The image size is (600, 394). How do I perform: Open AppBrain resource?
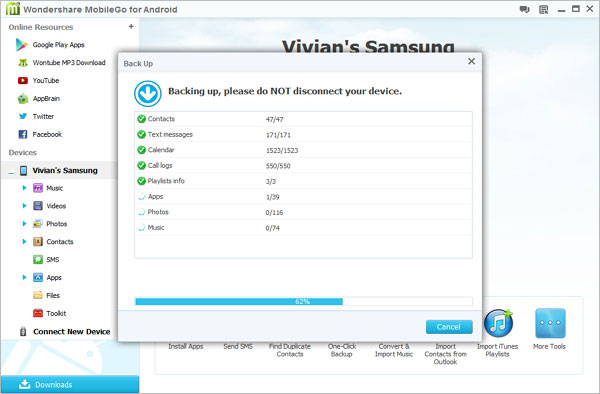point(39,99)
